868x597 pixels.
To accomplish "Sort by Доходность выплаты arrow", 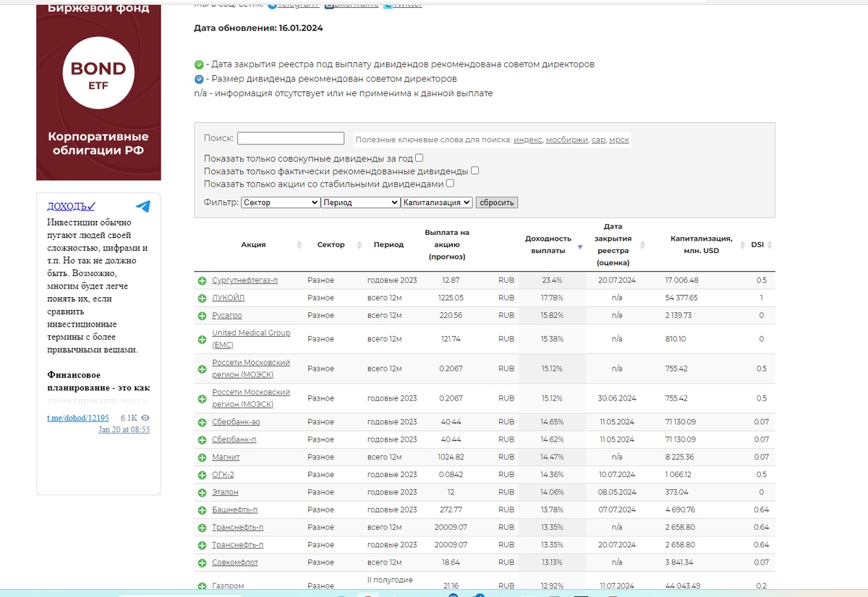I will (x=579, y=247).
